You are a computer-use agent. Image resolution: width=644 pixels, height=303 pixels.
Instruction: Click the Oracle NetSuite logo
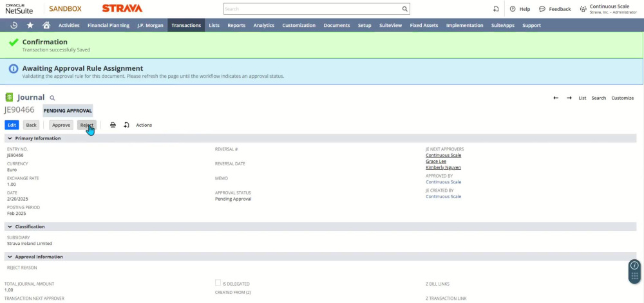(19, 8)
